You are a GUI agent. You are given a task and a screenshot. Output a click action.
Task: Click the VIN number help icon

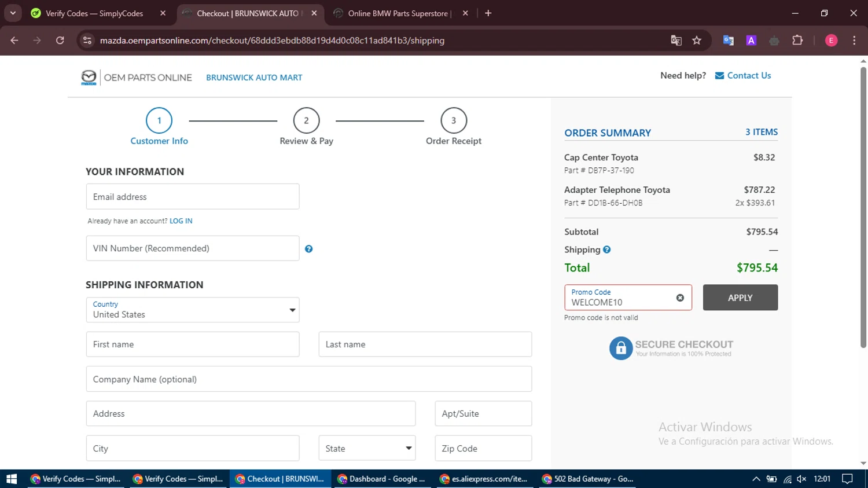point(308,249)
